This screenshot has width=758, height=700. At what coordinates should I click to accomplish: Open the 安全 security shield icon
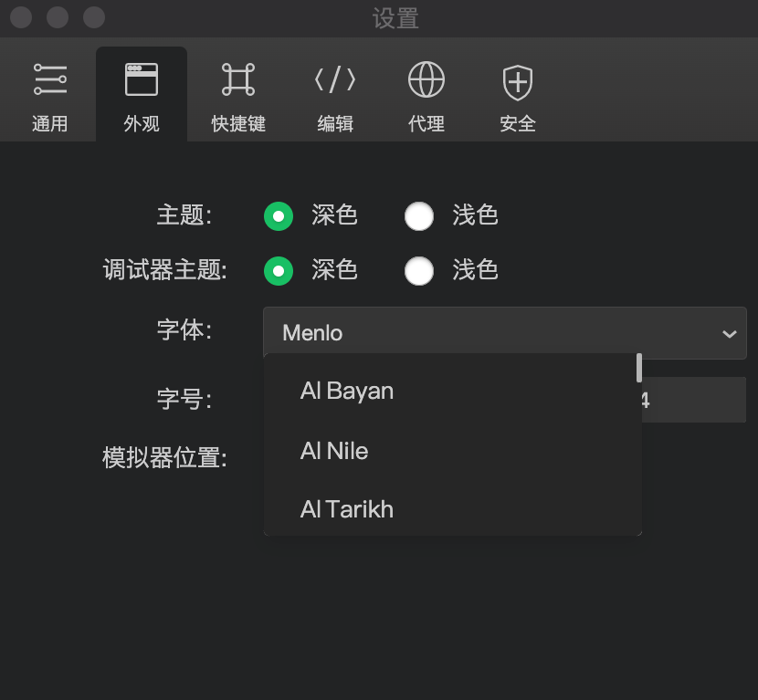[518, 82]
